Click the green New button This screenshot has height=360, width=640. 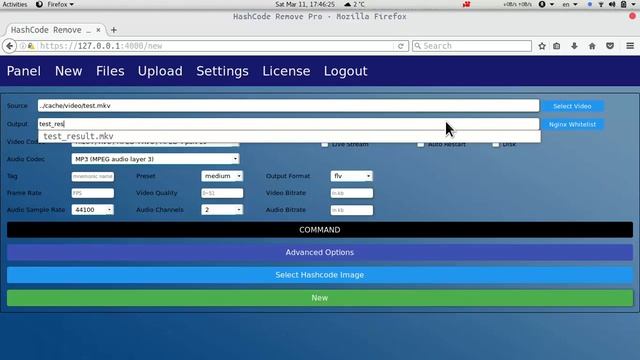320,298
